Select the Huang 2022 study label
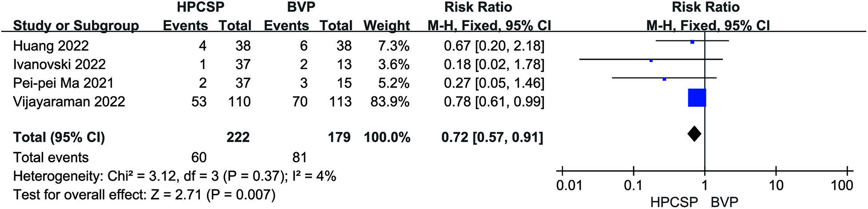The height and width of the screenshot is (209, 868). click(51, 46)
